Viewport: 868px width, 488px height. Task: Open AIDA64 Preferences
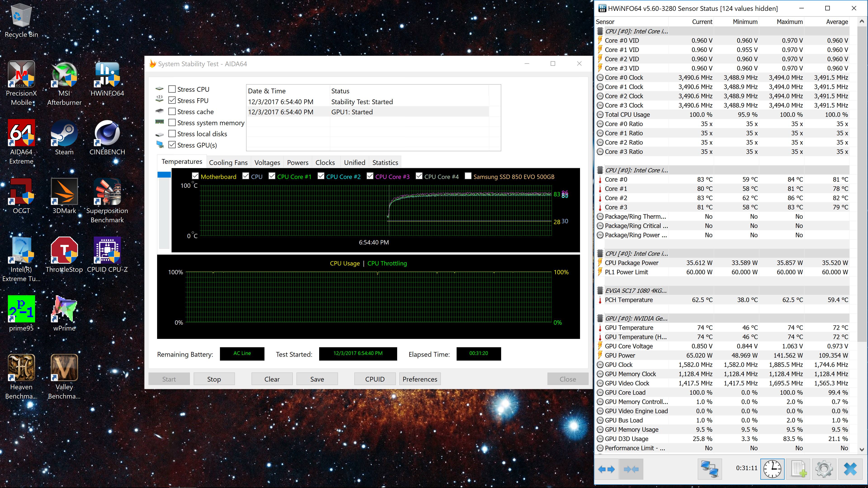tap(420, 379)
